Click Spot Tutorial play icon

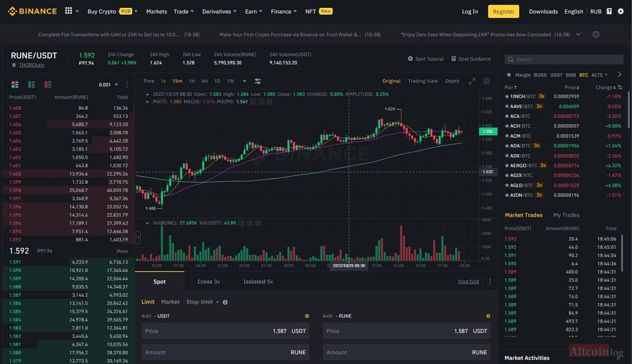410,59
